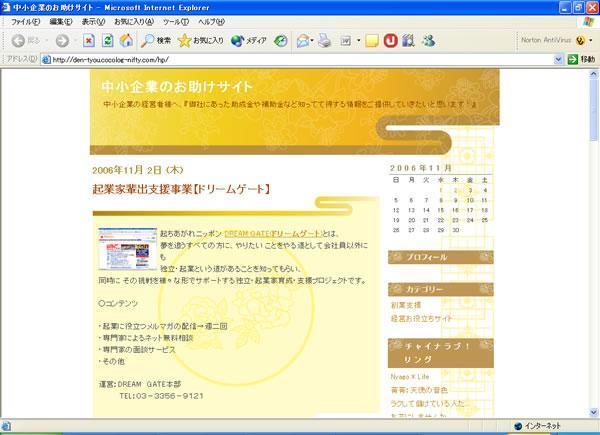The image size is (600, 435).
Task: Go forward with the Forward arrow button
Action: 62,41
